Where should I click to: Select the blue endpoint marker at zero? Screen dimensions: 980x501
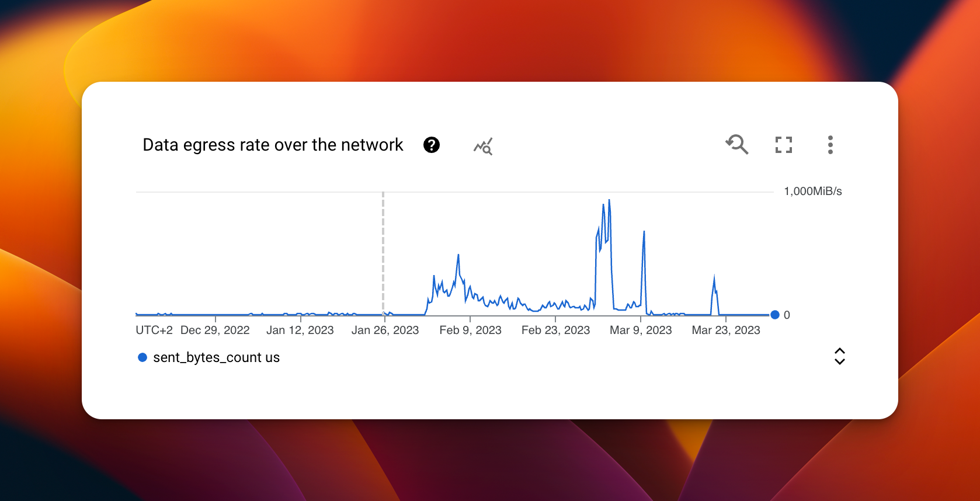point(775,315)
